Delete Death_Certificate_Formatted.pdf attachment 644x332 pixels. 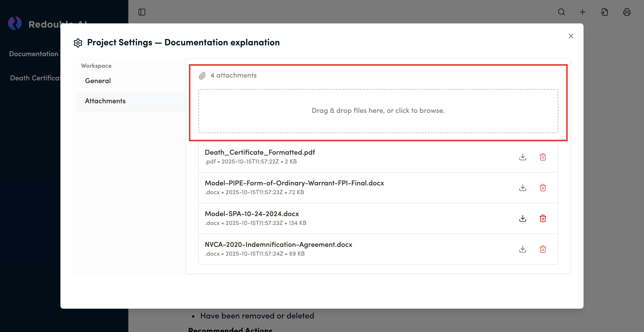point(543,157)
